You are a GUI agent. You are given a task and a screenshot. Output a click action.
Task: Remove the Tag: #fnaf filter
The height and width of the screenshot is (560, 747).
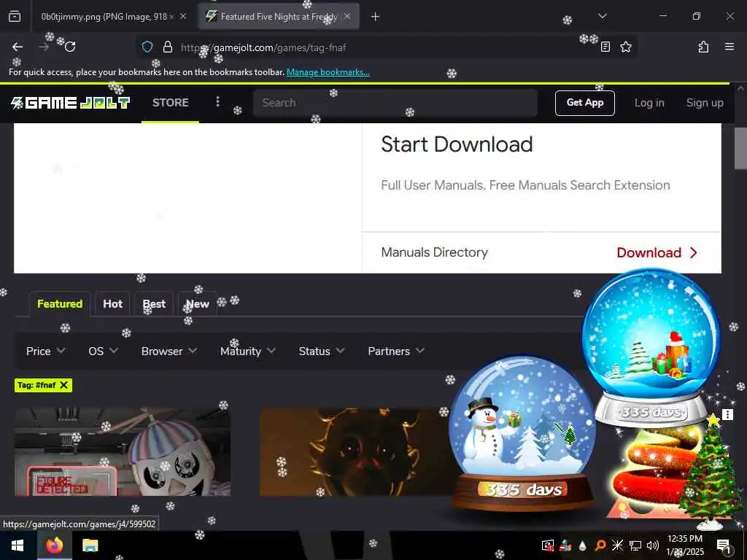pyautogui.click(x=64, y=385)
